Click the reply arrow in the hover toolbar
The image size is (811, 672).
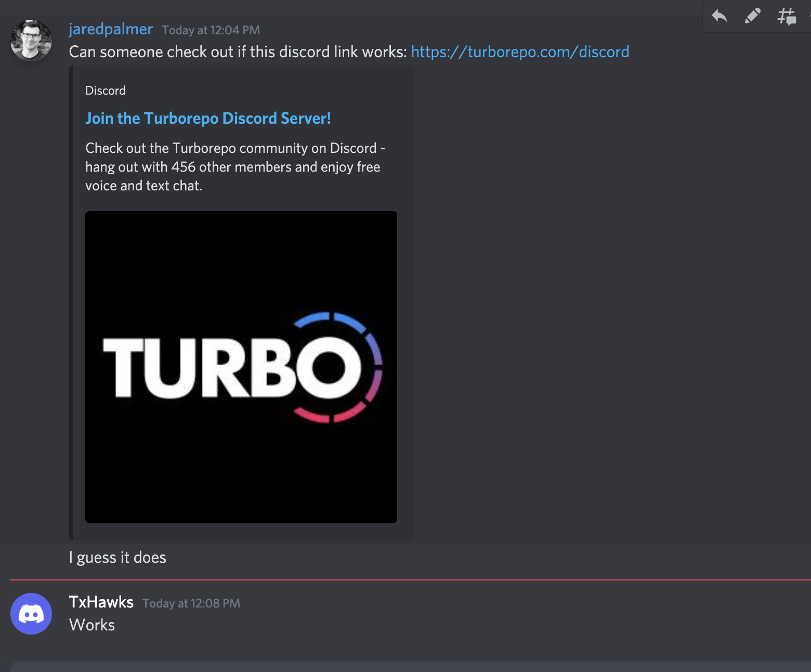click(720, 16)
